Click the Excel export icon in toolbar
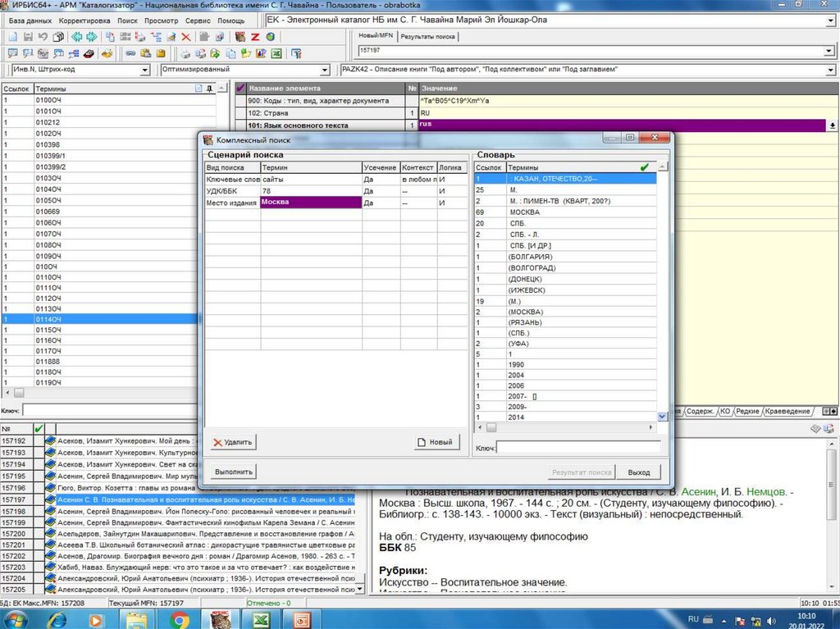The height and width of the screenshot is (629, 840). click(x=276, y=53)
